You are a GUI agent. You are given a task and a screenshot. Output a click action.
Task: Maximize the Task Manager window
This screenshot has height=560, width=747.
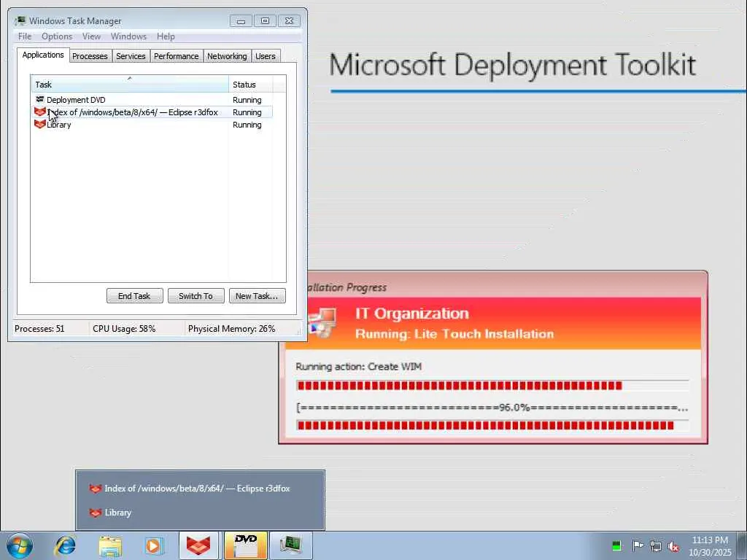point(265,20)
